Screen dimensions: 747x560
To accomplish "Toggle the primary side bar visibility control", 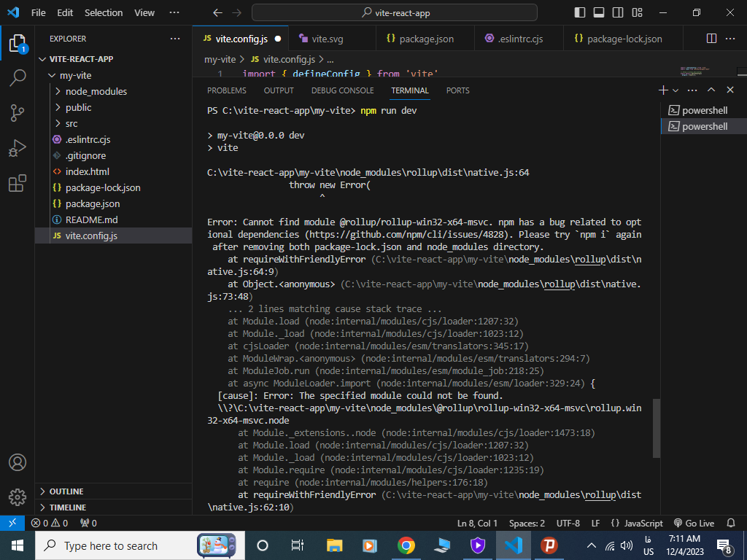I will 578,12.
